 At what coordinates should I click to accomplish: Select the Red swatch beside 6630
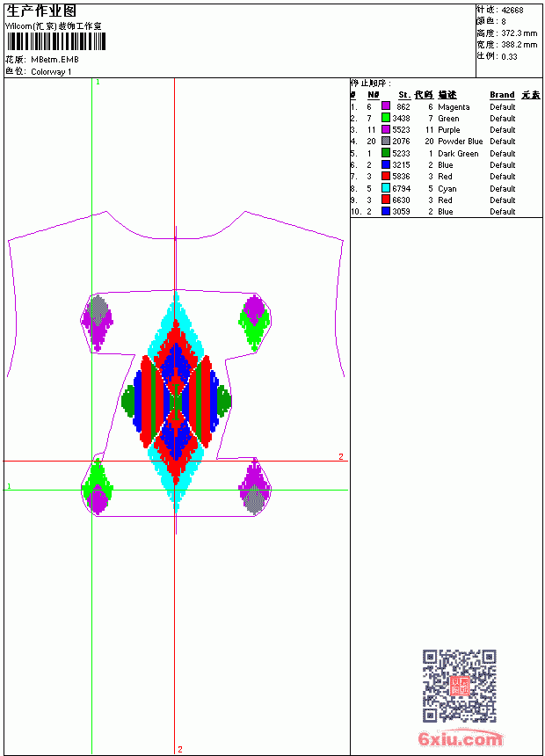386,200
